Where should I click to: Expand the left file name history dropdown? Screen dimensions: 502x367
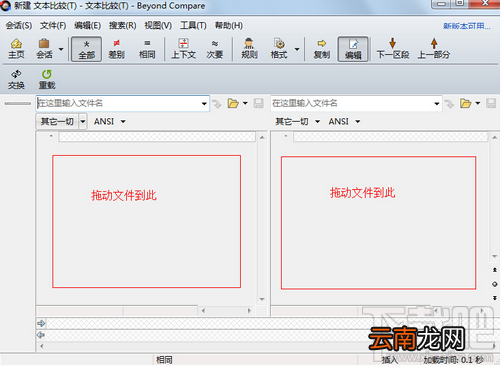204,104
